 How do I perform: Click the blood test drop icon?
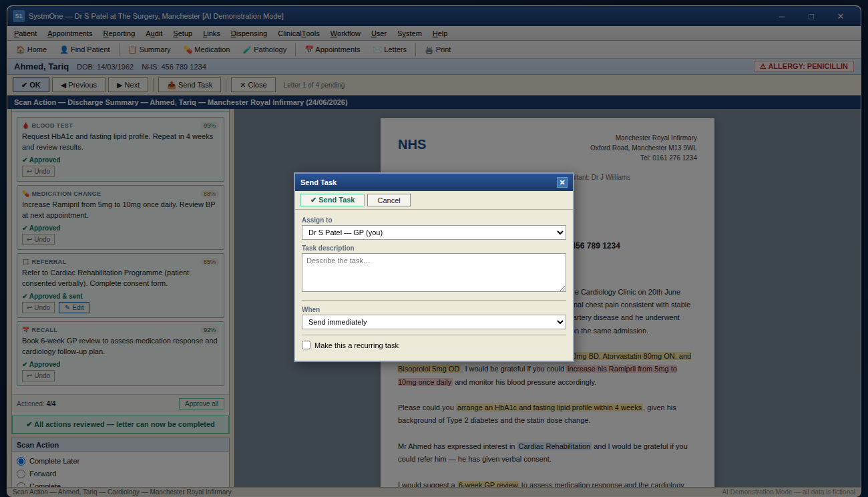26,126
